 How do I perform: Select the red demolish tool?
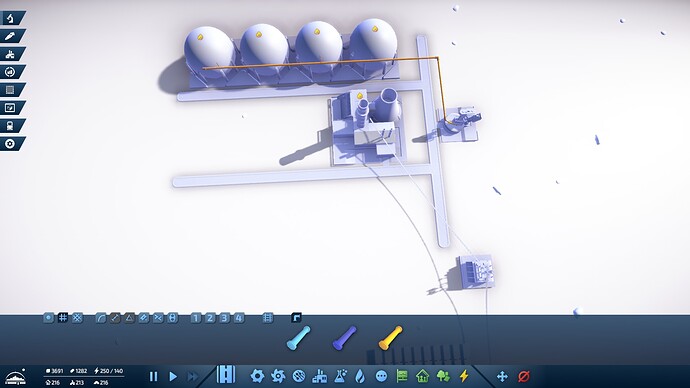524,377
